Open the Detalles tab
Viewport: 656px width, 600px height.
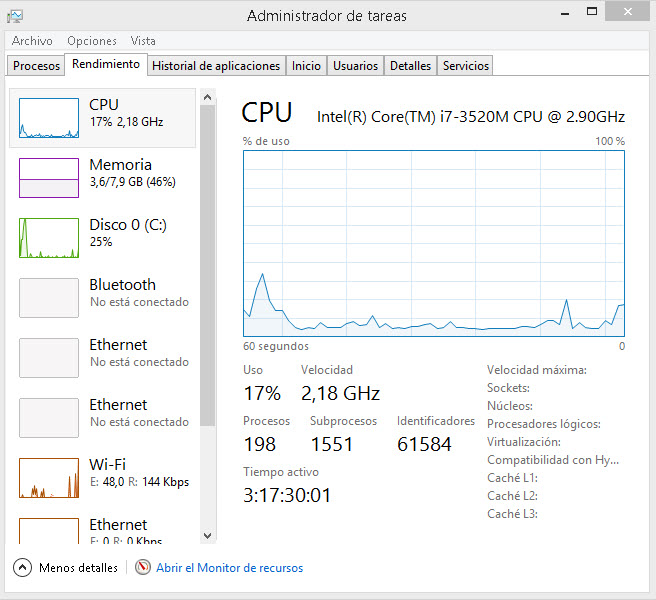(410, 66)
